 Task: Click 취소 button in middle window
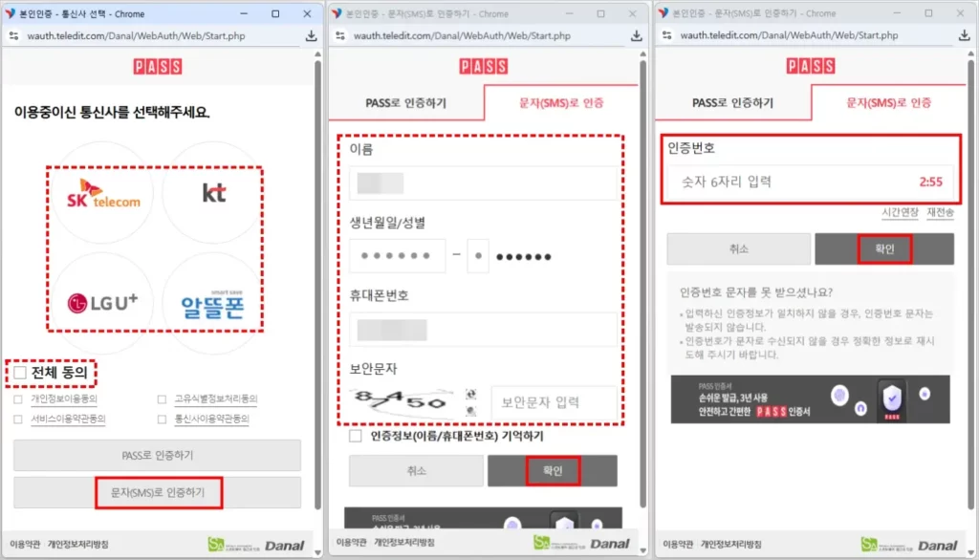[416, 471]
